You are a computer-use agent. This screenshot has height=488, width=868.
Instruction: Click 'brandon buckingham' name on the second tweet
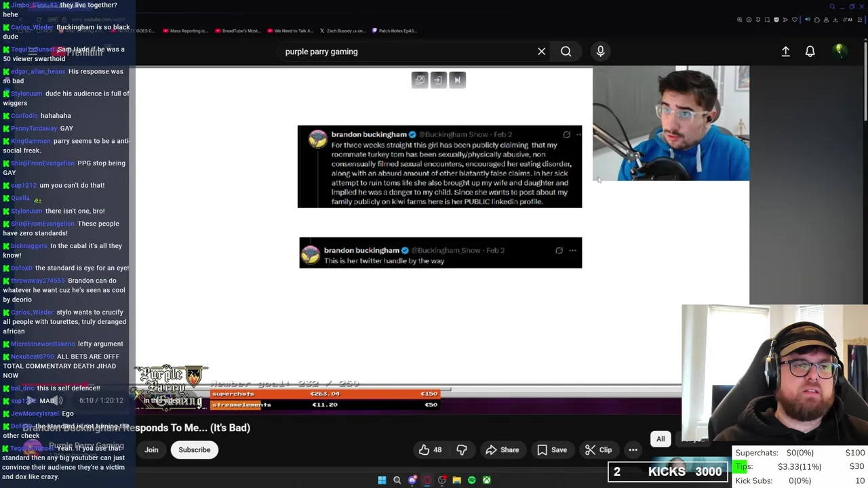pos(362,250)
